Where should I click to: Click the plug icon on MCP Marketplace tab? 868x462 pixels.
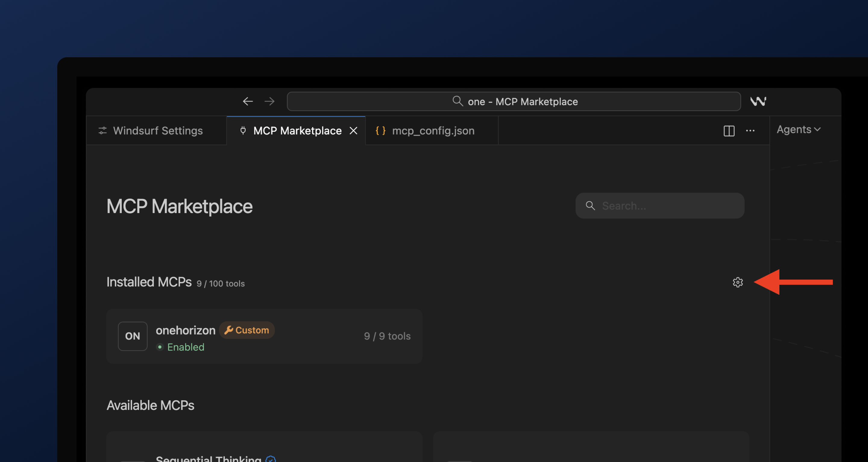[243, 130]
